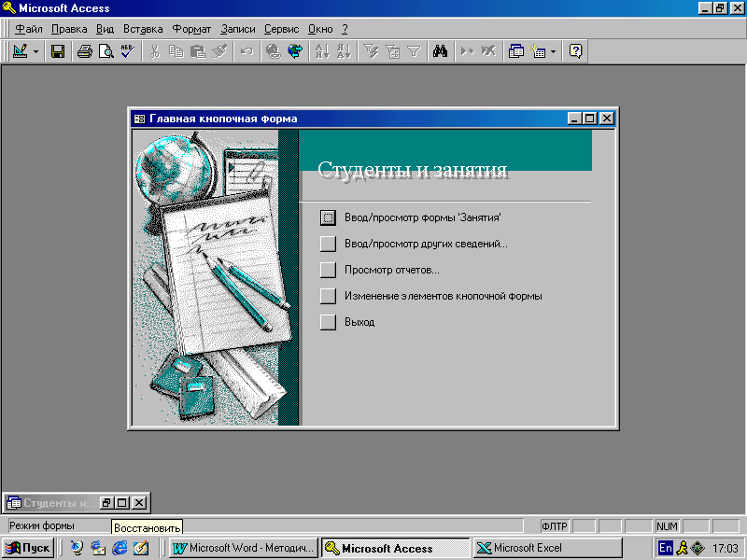Click the New Object toolbar icon
Screen dimensions: 747x560
click(x=538, y=51)
